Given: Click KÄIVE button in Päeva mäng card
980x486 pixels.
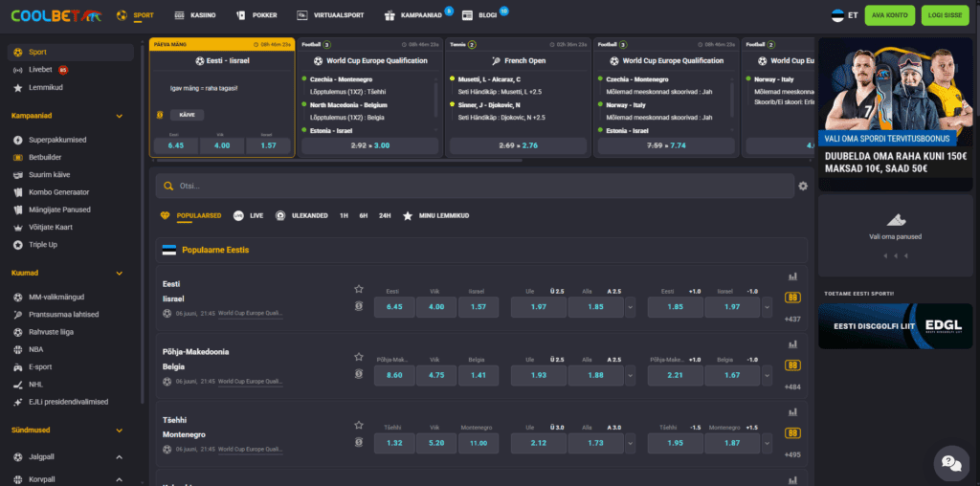Looking at the screenshot, I should click(x=187, y=115).
